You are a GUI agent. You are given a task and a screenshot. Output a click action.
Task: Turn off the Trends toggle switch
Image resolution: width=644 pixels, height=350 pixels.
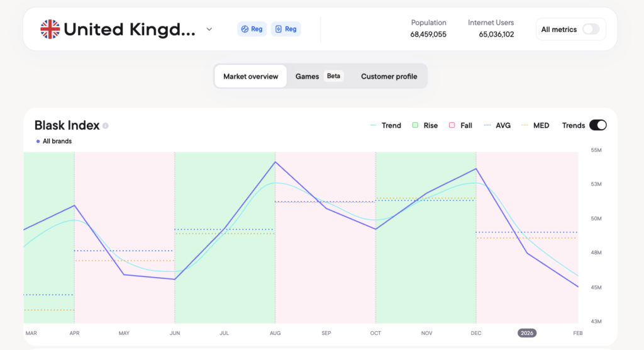[597, 125]
